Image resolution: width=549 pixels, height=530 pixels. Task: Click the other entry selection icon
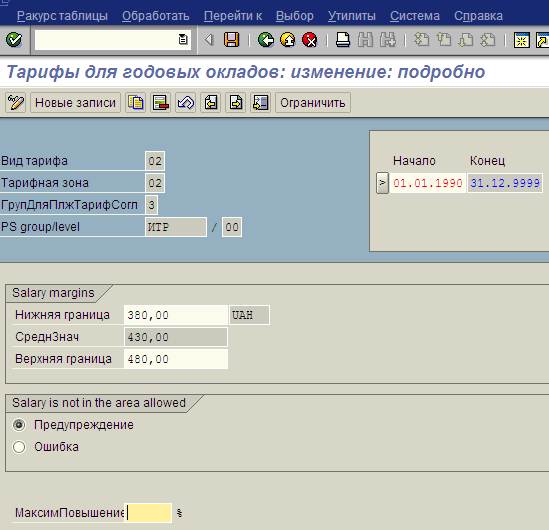pos(260,103)
